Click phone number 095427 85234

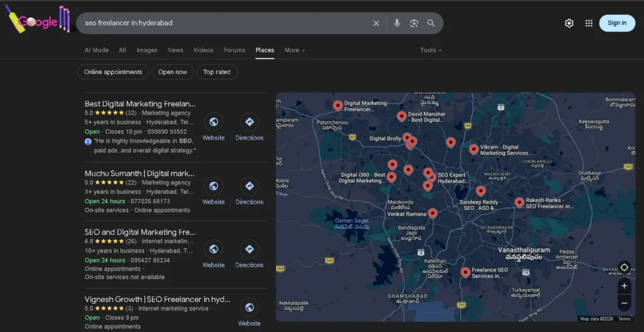(x=150, y=260)
